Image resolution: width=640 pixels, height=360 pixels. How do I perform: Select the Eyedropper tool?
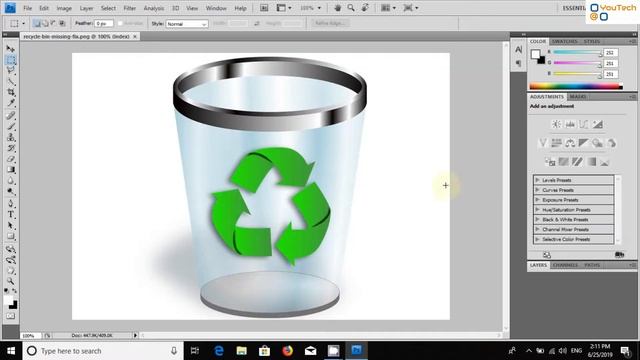pos(11,103)
